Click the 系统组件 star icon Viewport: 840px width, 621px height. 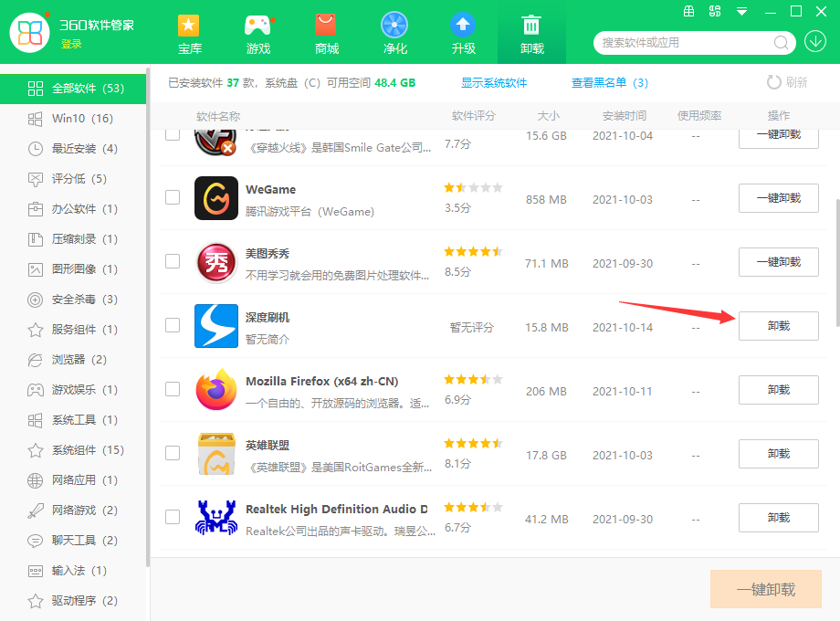point(36,450)
